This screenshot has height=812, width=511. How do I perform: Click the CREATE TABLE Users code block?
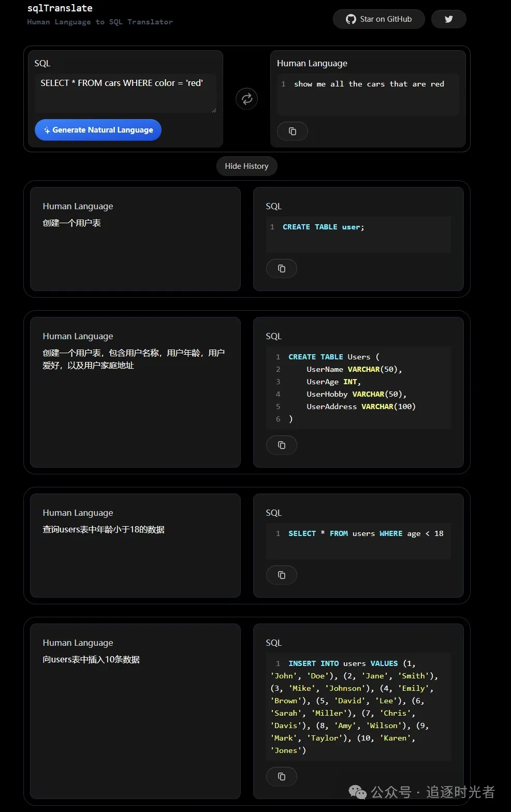pyautogui.click(x=358, y=388)
